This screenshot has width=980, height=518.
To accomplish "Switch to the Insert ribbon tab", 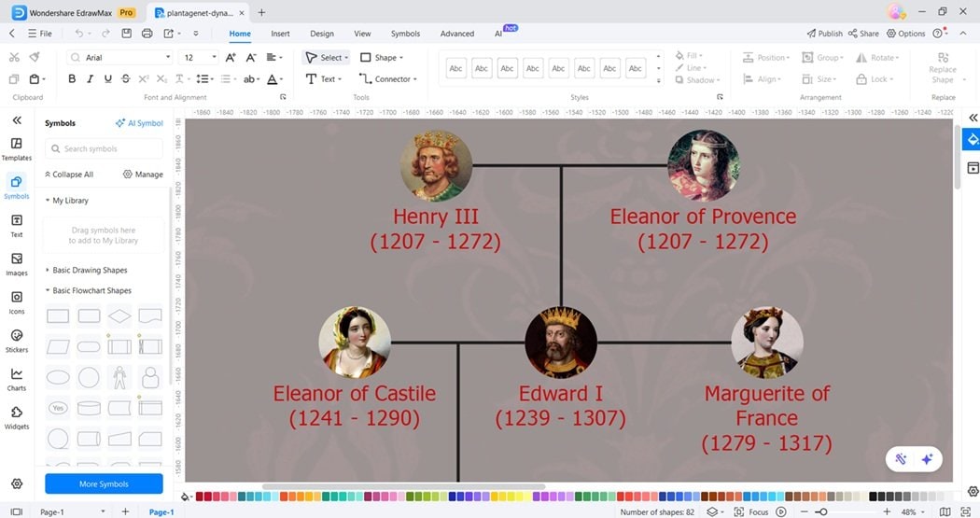I will [280, 34].
